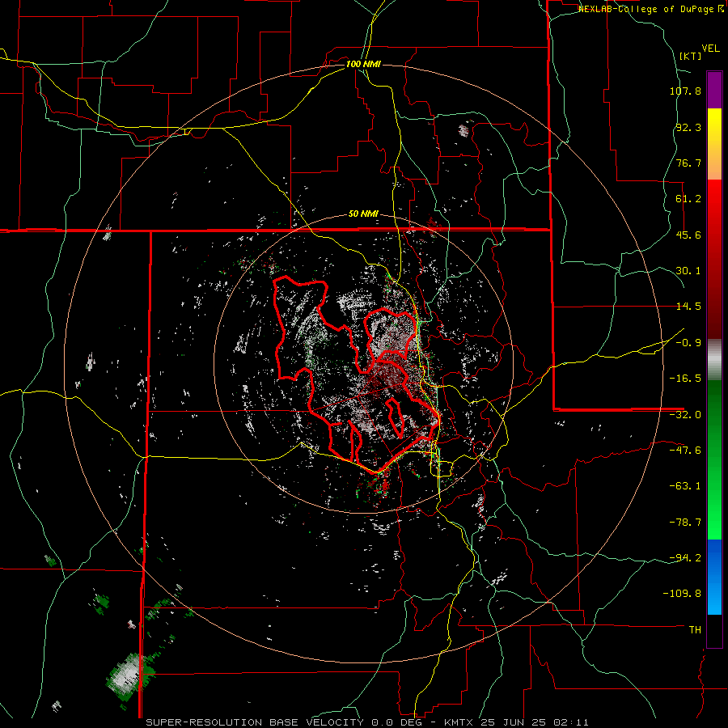Click the VEL legend title

pos(710,49)
